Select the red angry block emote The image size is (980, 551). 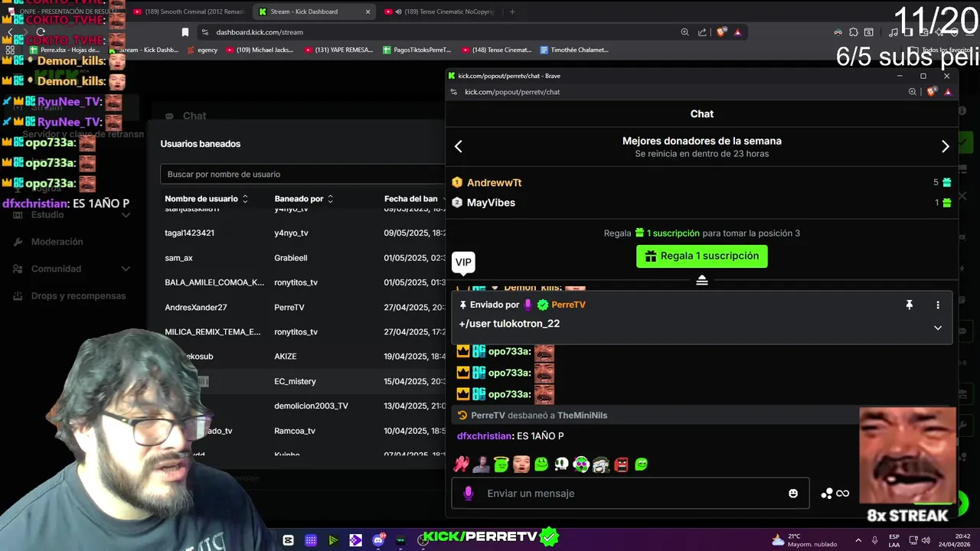[x=621, y=464]
